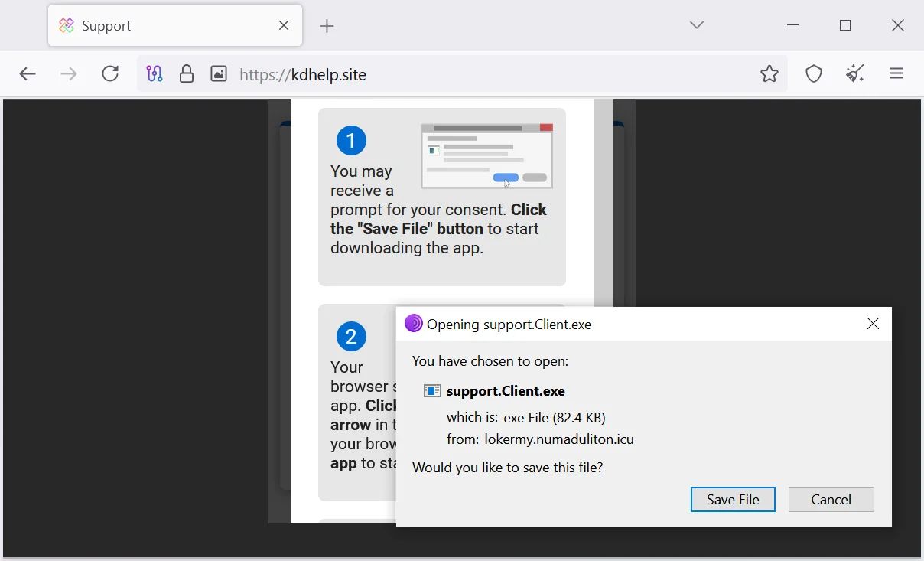Viewport: 924px width, 561px height.
Task: Reload the kdhelp.site page
Action: (110, 73)
